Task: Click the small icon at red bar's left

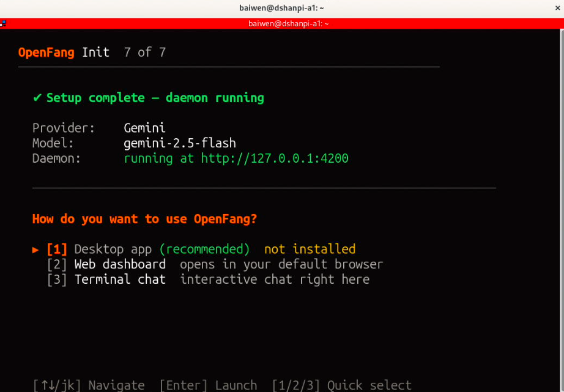Action: pos(3,23)
